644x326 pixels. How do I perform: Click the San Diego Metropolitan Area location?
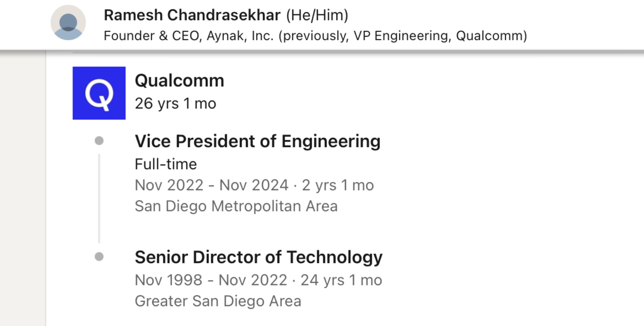[236, 206]
